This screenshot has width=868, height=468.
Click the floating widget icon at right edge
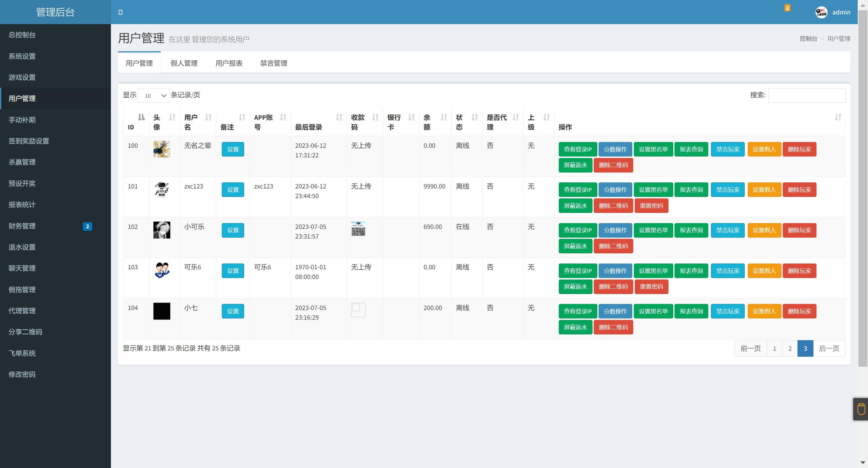click(x=861, y=409)
